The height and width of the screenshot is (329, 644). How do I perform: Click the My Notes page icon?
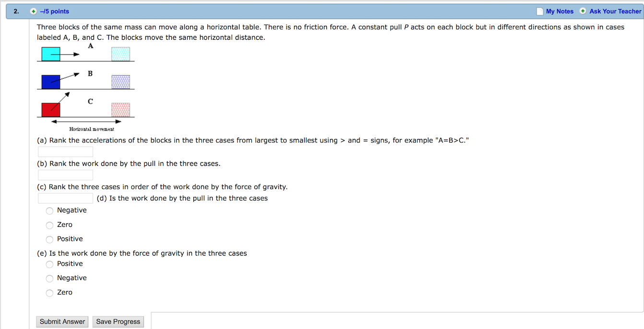click(x=540, y=11)
